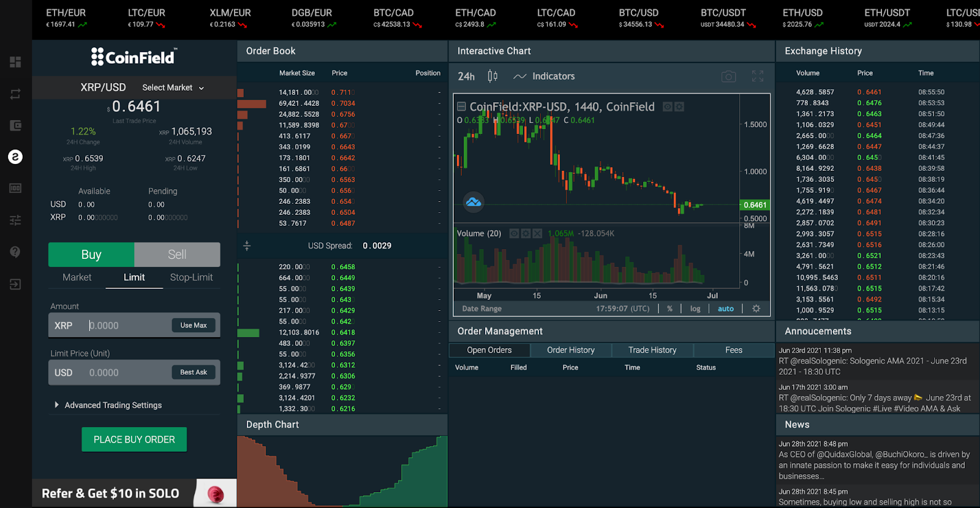This screenshot has width=980, height=508.
Task: Open the 'Only 7 days away' announcement
Action: (x=877, y=398)
